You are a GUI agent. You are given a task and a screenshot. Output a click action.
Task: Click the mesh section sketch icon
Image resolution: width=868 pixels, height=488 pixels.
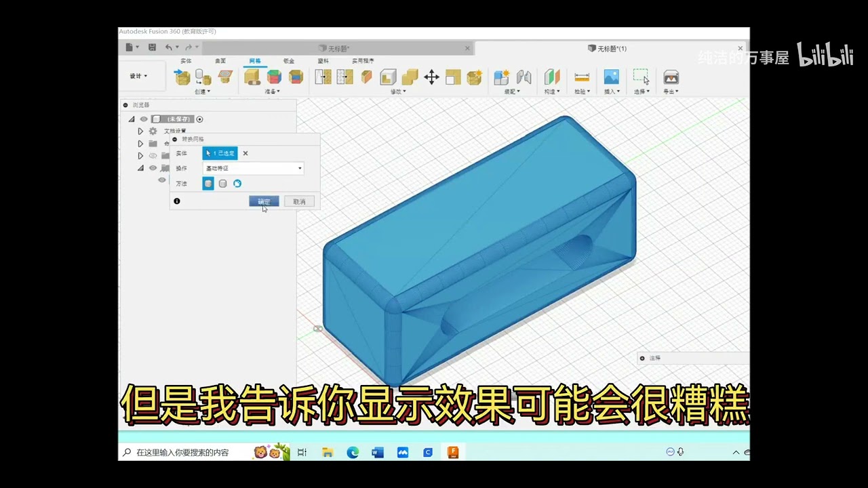225,77
